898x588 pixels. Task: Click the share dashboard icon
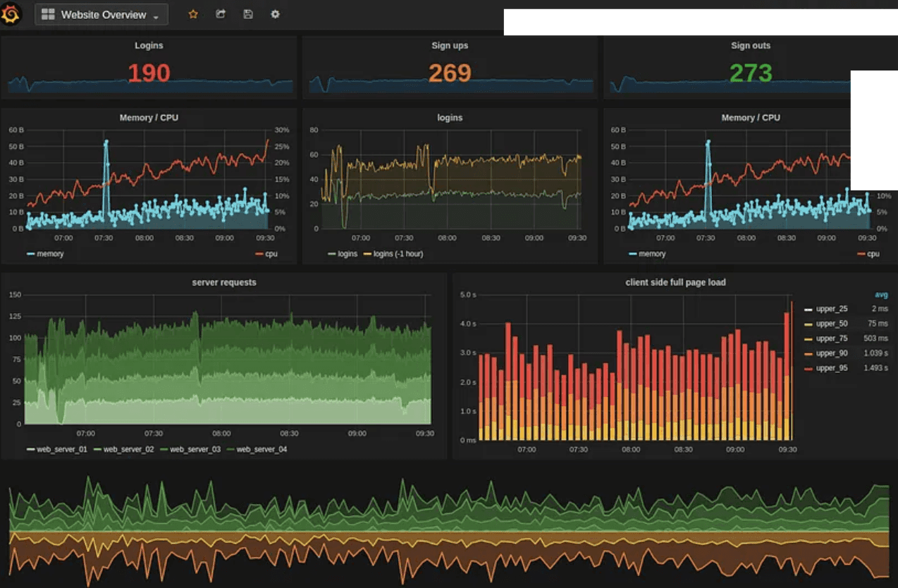[x=220, y=14]
